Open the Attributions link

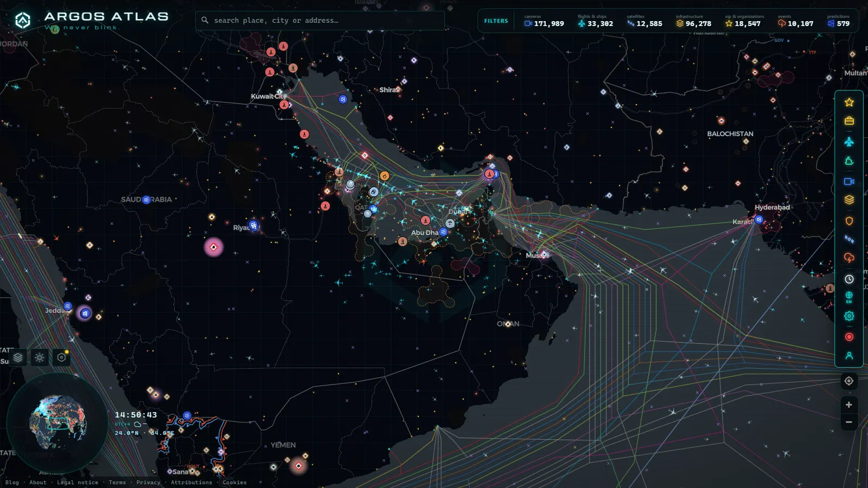(x=192, y=483)
